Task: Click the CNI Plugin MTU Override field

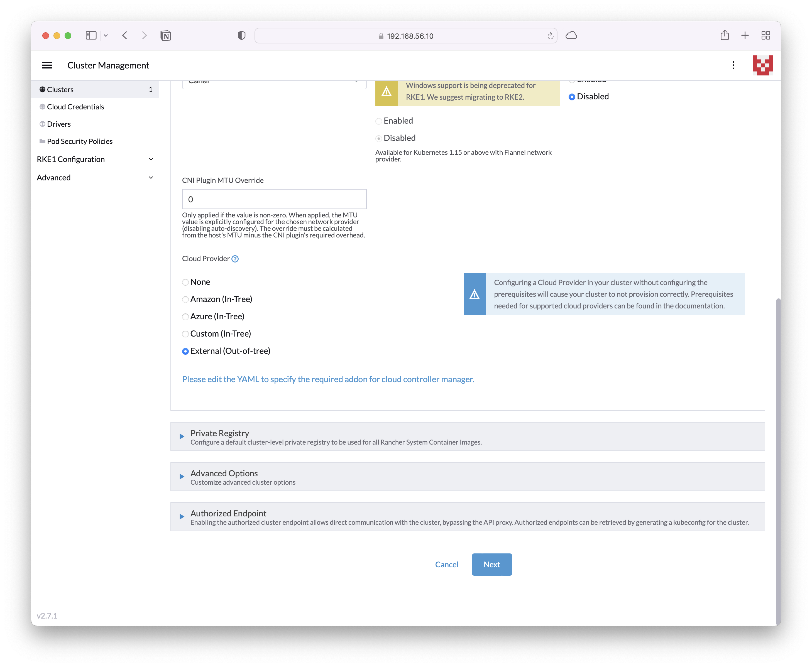Action: pos(274,199)
